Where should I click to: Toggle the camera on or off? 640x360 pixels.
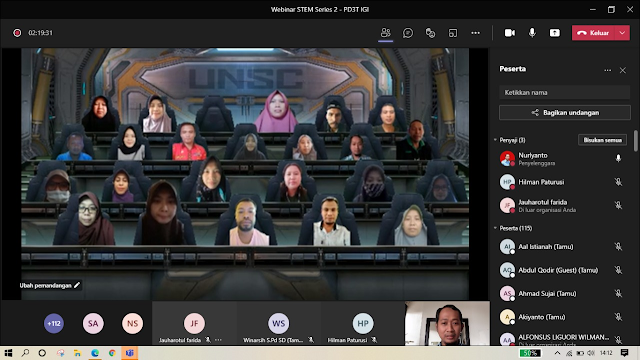coord(509,33)
